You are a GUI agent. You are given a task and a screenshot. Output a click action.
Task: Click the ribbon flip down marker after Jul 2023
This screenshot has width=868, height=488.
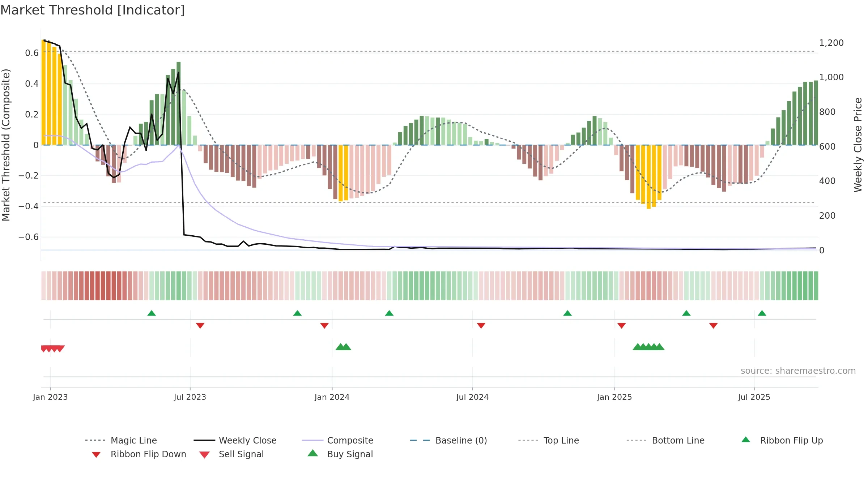point(200,326)
